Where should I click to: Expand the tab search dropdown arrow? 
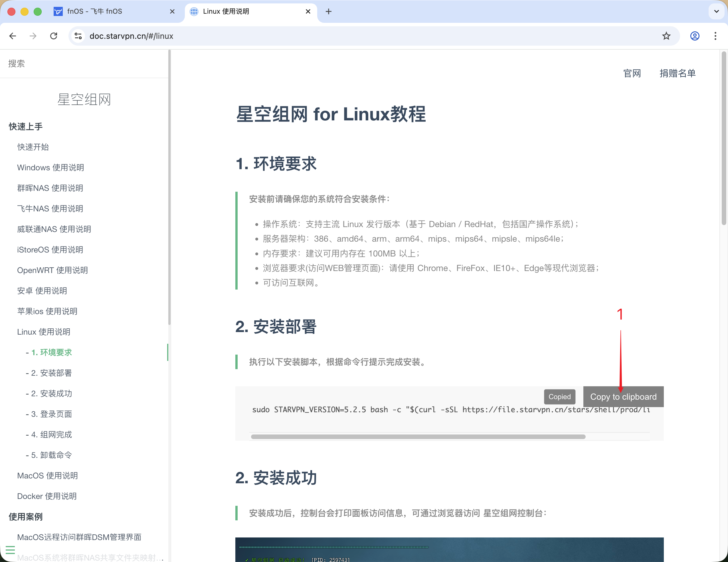coord(716,12)
